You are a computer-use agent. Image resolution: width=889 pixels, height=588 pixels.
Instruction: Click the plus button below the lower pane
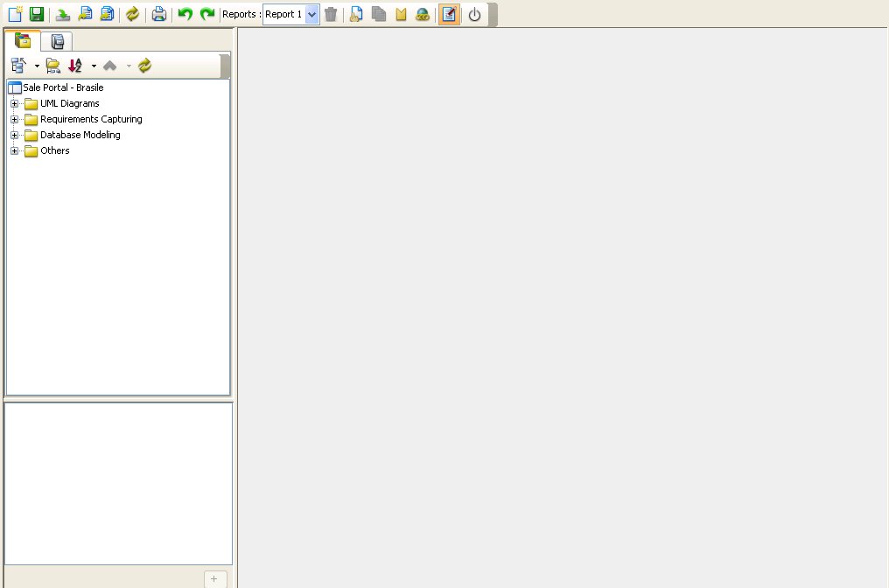(x=215, y=579)
